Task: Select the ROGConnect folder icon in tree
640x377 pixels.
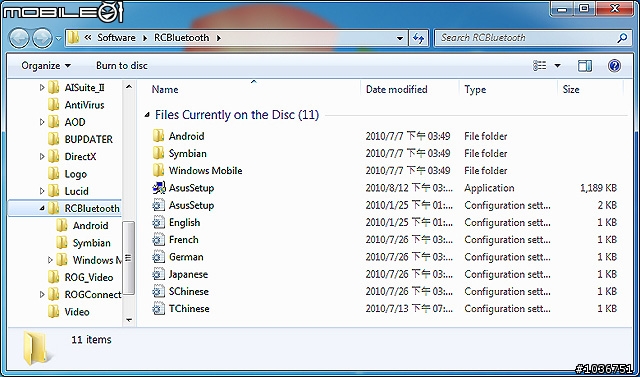Action: tap(53, 295)
